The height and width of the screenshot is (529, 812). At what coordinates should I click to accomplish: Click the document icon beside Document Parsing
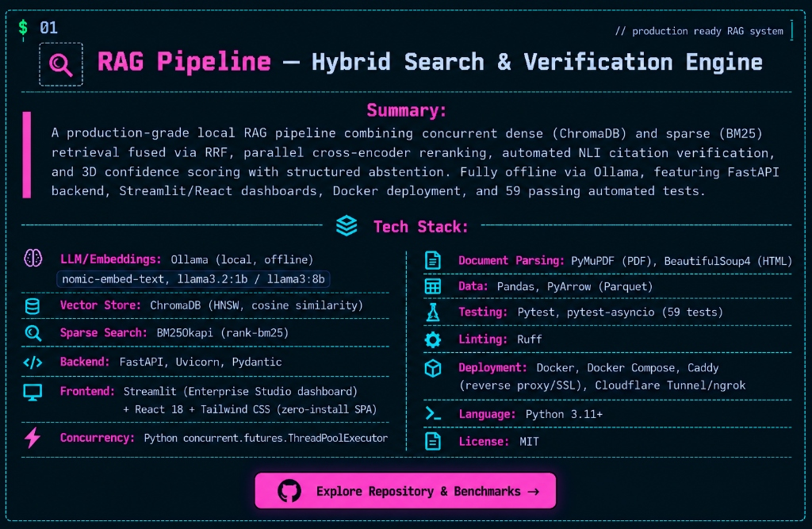pos(433,260)
